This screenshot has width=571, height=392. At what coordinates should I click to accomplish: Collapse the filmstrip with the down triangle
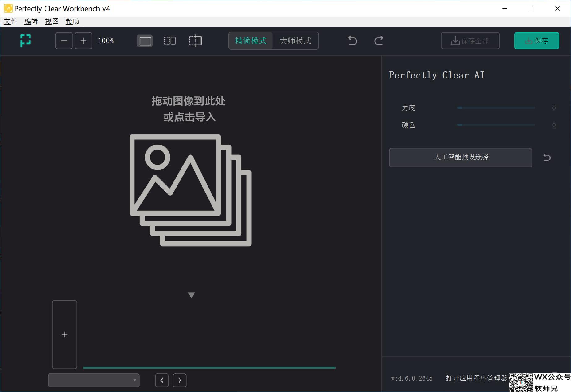point(191,295)
